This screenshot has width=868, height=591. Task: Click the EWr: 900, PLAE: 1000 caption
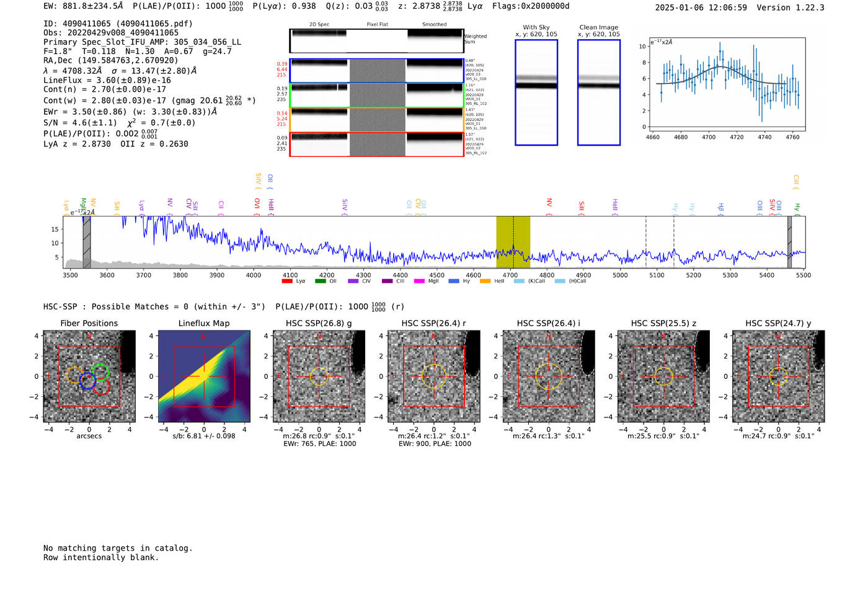[x=435, y=444]
